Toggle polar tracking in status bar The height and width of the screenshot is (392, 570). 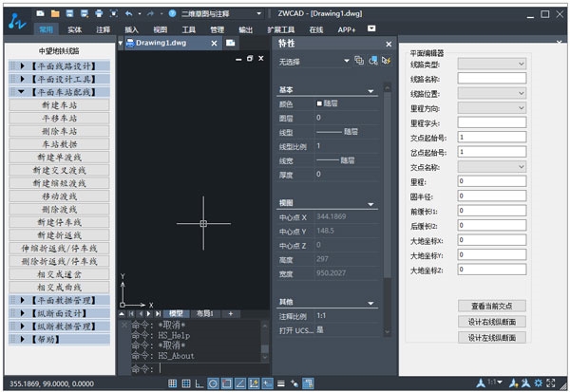[x=213, y=383]
